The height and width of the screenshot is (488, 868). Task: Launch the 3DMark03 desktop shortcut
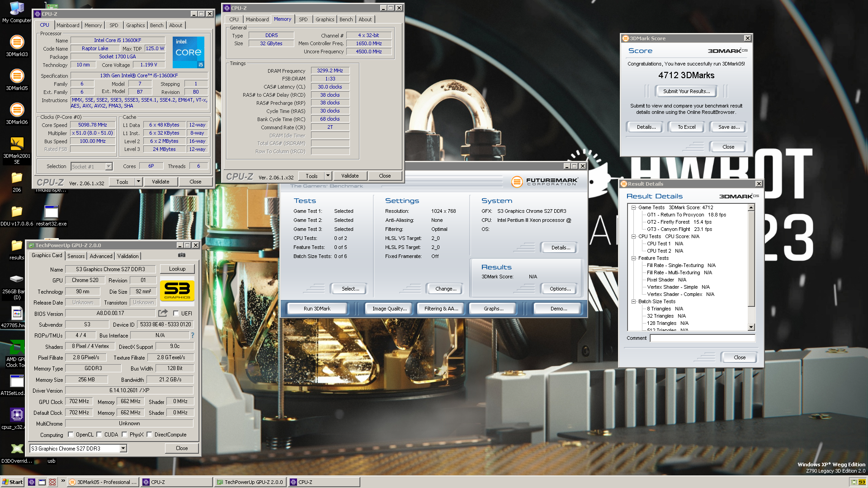(17, 46)
